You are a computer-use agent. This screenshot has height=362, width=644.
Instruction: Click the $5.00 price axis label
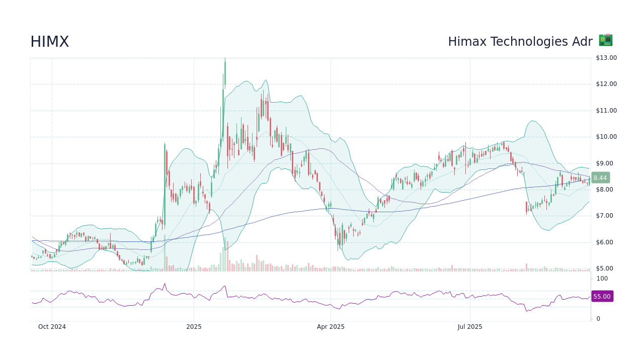[x=605, y=268]
